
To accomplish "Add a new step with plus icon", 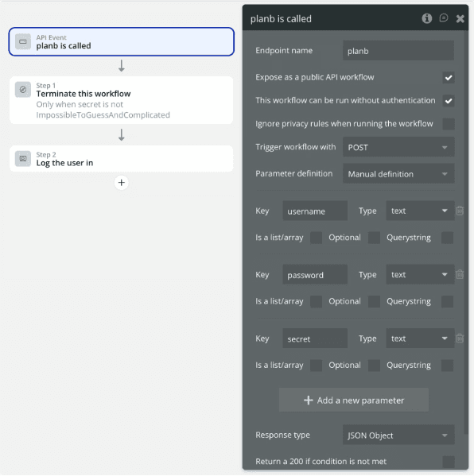I will pyautogui.click(x=121, y=183).
